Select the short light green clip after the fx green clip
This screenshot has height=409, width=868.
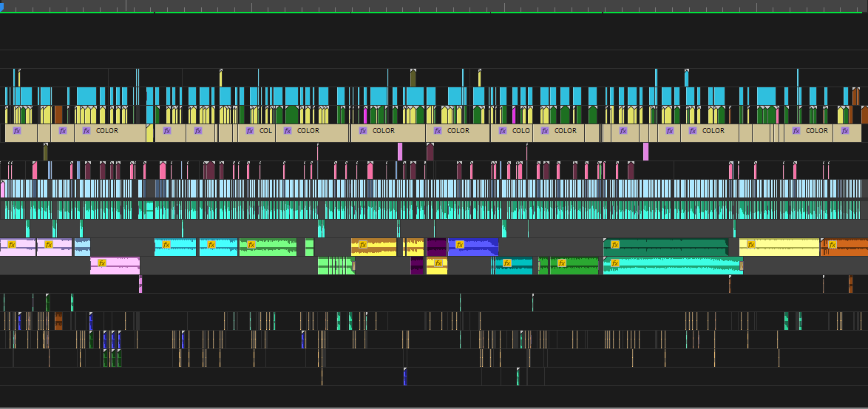310,247
